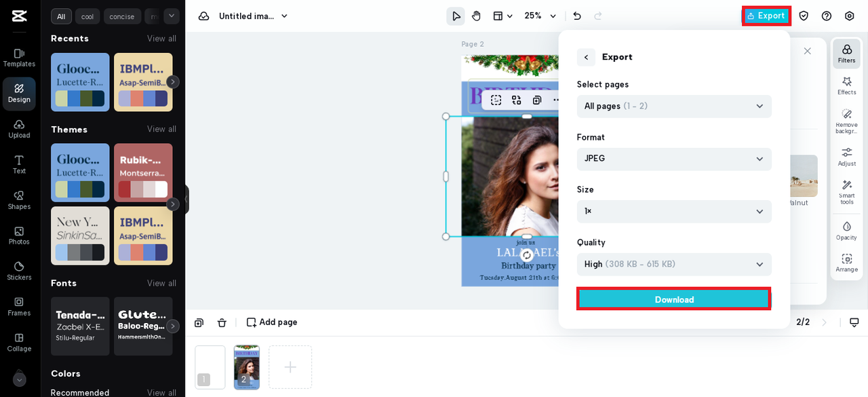868x397 pixels.
Task: Click the Add page button
Action: click(272, 322)
